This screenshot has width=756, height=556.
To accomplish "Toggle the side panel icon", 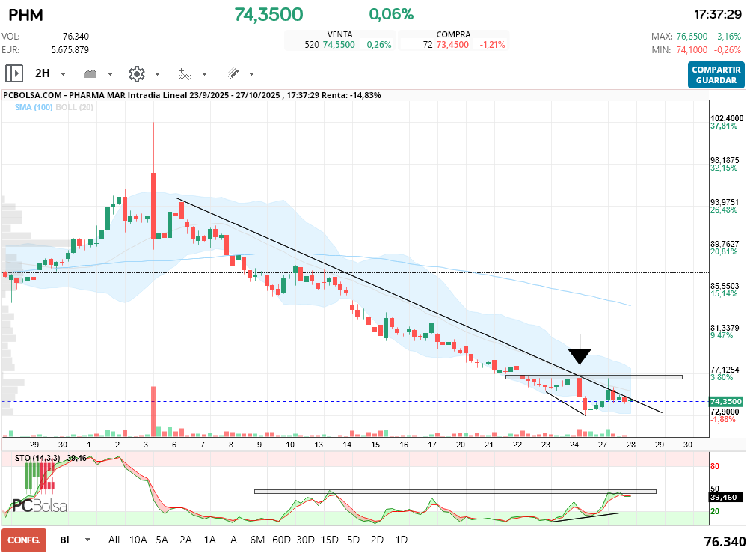I will (x=13, y=73).
